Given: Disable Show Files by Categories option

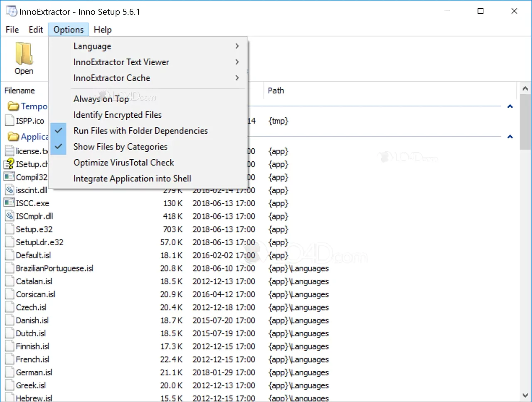Looking at the screenshot, I should (120, 147).
